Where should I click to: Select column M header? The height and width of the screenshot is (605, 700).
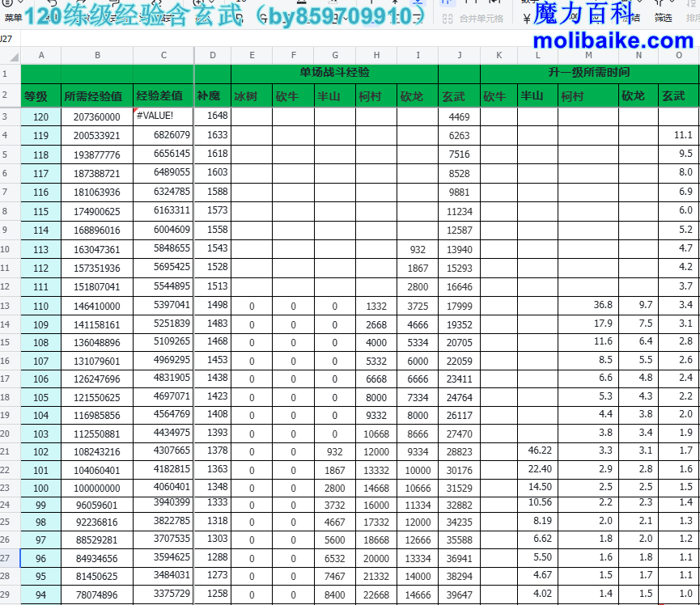[588, 55]
